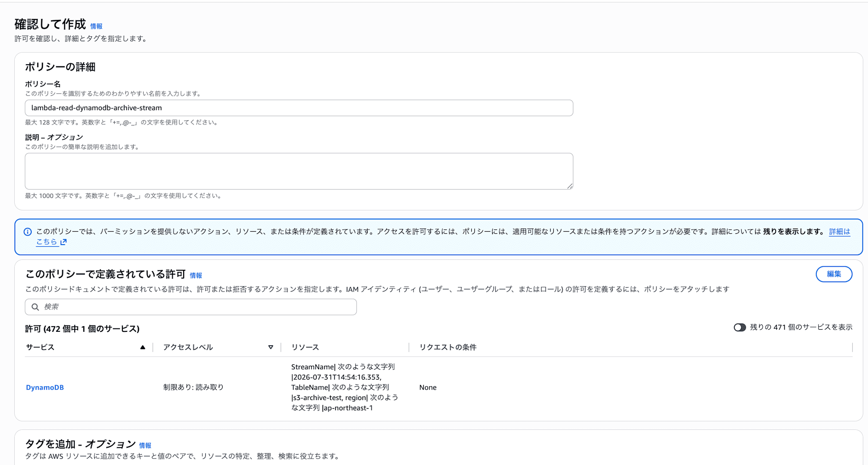868x465 pixels.
Task: Open the external link icon after こちら
Action: [x=63, y=242]
